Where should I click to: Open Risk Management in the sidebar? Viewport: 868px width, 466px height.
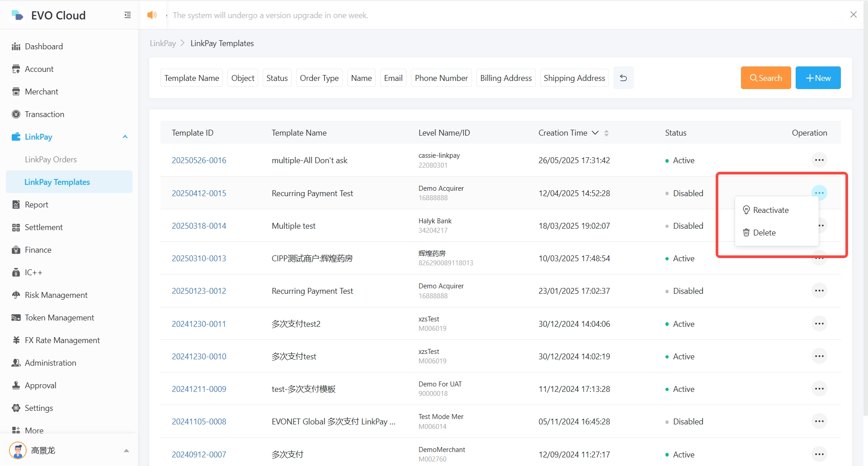tap(56, 295)
